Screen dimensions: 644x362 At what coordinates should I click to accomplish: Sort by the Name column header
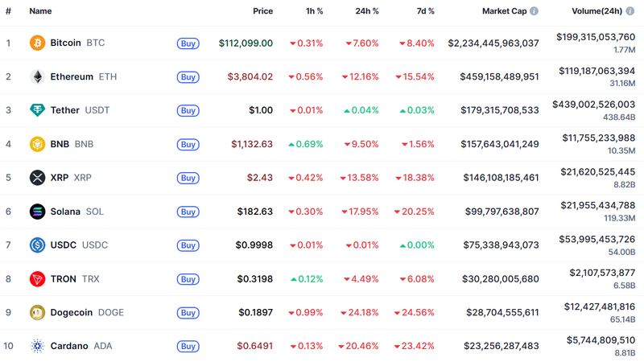pos(40,11)
